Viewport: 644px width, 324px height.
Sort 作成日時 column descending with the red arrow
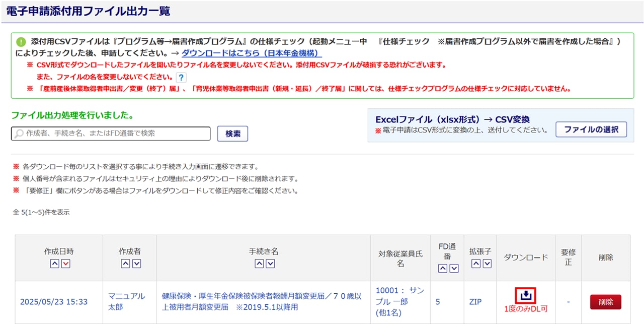(x=65, y=264)
